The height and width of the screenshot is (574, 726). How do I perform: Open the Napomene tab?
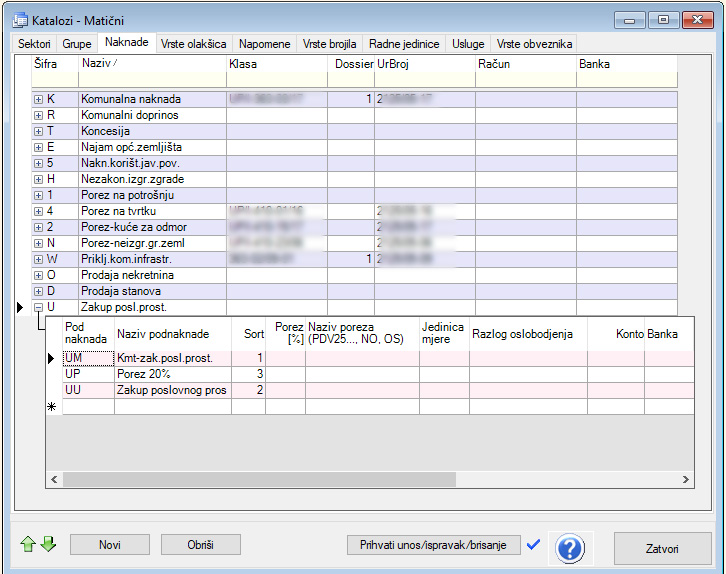coord(264,44)
